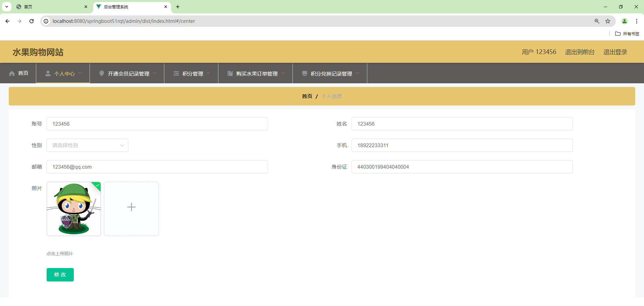Viewport: 644px width, 306px height.
Task: Open the 购买水果订单管理 menu
Action: (257, 73)
